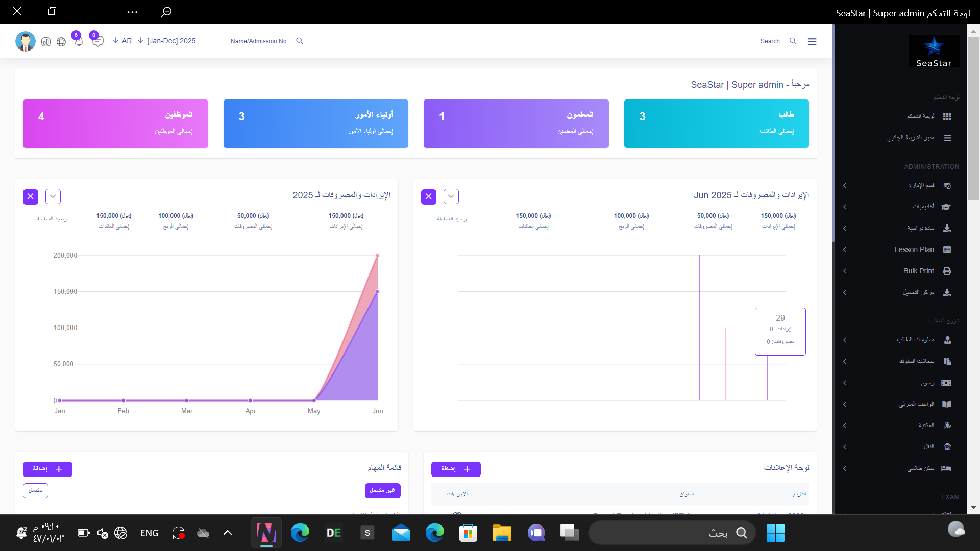This screenshot has height=551, width=980.
Task: Open Microsoft Store from taskbar
Action: (468, 533)
